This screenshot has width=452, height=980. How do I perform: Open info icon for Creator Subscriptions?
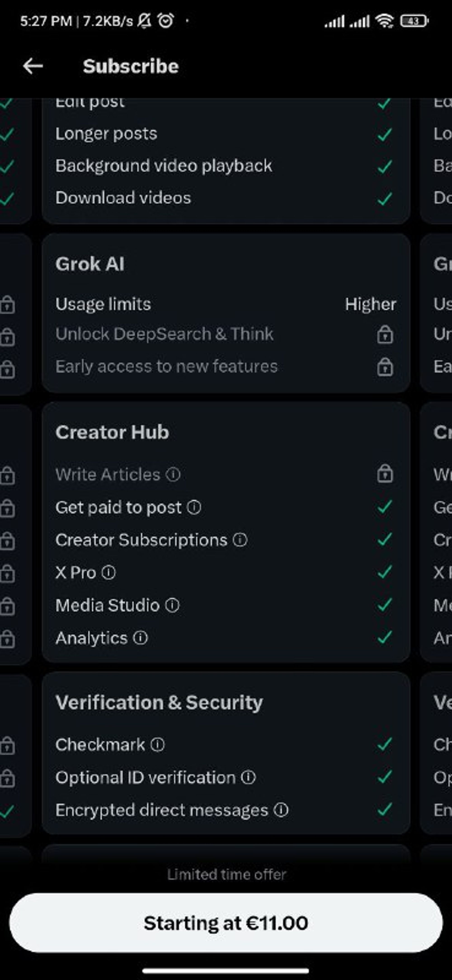240,539
